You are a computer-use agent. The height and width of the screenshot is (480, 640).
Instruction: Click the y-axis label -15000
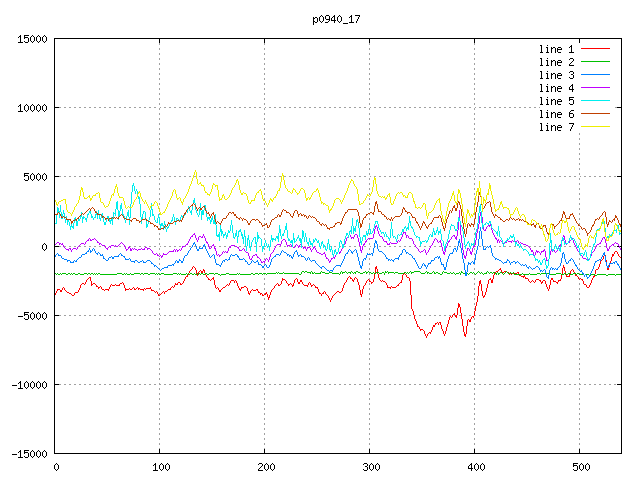coord(29,454)
